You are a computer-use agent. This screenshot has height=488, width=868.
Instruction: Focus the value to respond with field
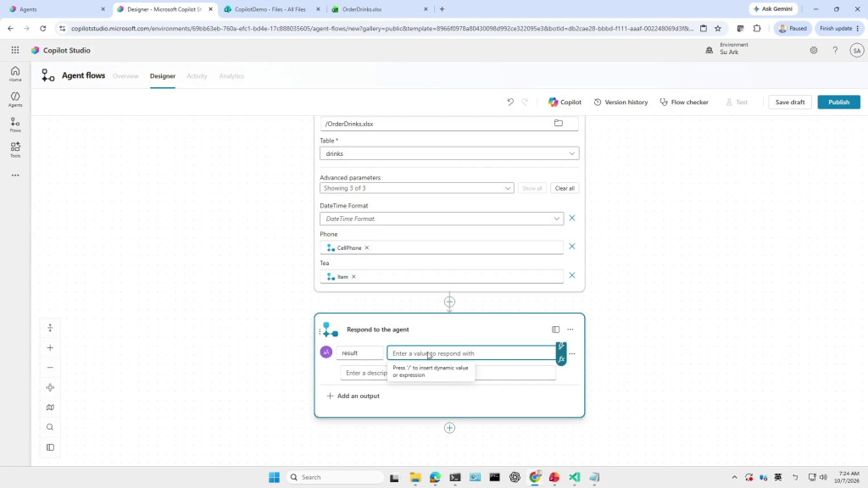pyautogui.click(x=471, y=353)
